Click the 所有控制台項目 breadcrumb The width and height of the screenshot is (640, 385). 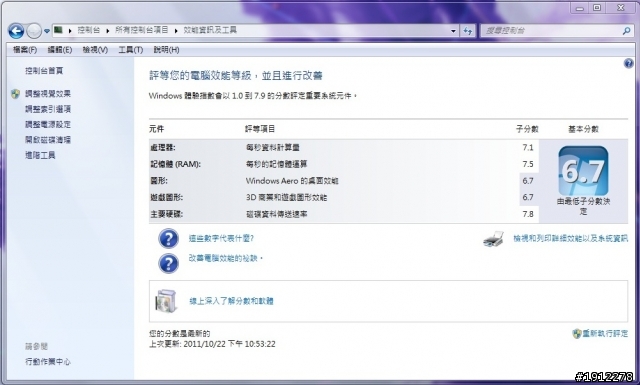pyautogui.click(x=142, y=30)
